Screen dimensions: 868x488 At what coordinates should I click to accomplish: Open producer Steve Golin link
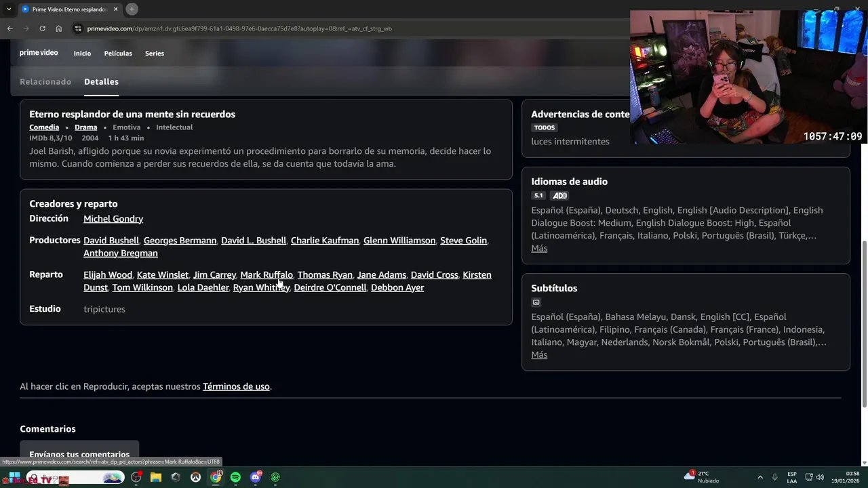(463, 241)
